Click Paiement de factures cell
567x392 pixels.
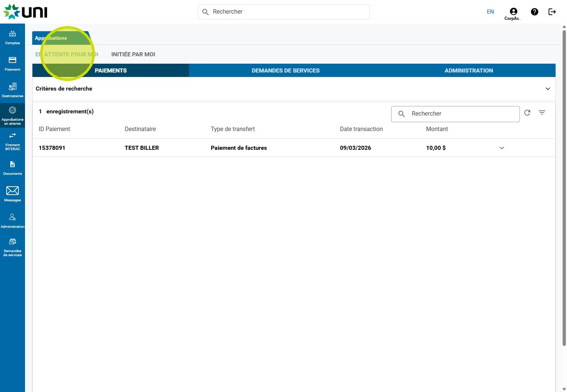click(239, 148)
